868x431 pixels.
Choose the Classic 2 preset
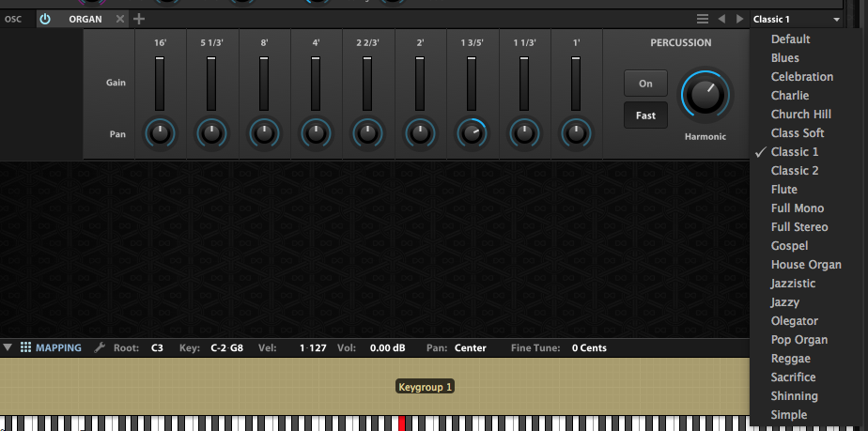pyautogui.click(x=797, y=171)
